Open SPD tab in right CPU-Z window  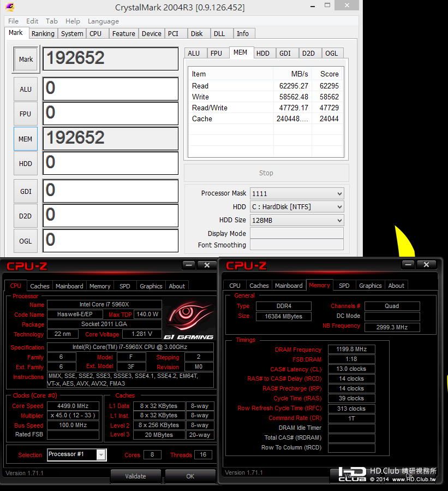pos(344,285)
